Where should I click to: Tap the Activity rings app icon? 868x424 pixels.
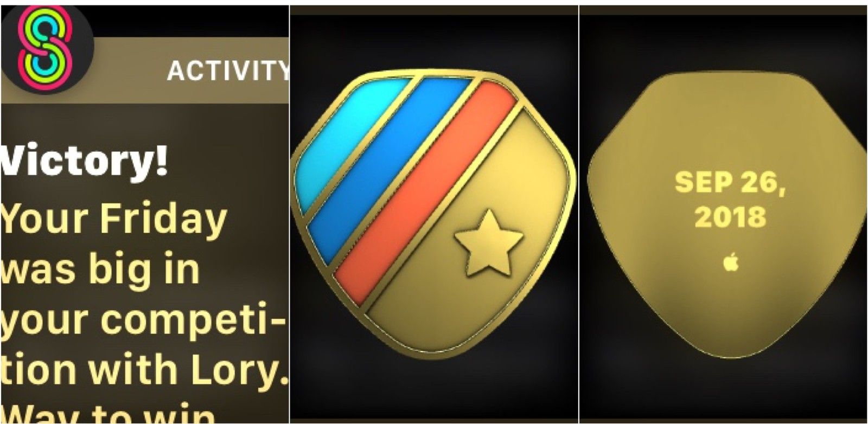click(x=46, y=47)
